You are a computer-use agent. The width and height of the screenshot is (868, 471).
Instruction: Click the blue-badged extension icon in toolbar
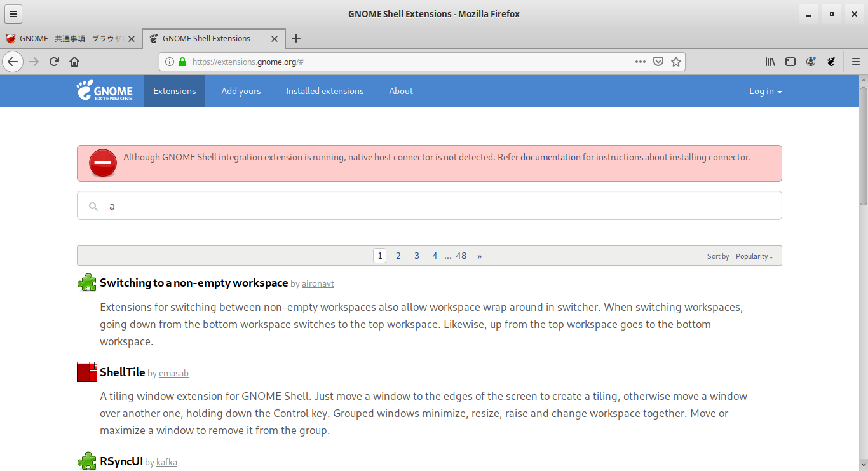click(811, 62)
